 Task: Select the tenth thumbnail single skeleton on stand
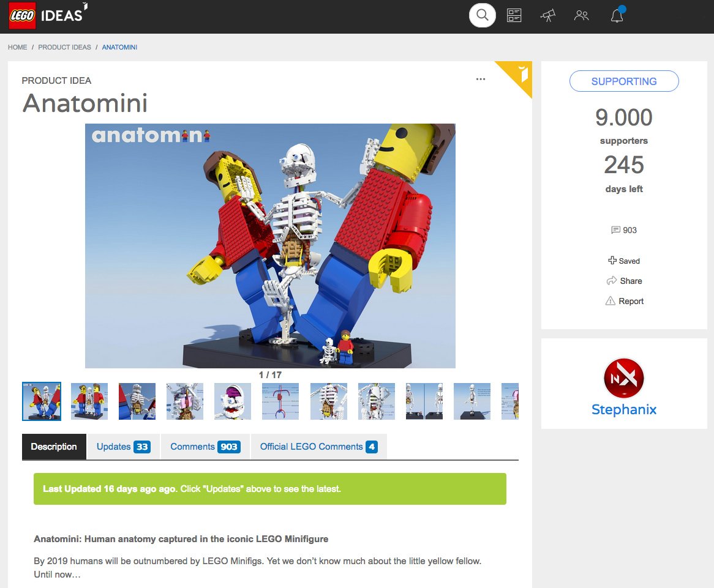pos(472,401)
